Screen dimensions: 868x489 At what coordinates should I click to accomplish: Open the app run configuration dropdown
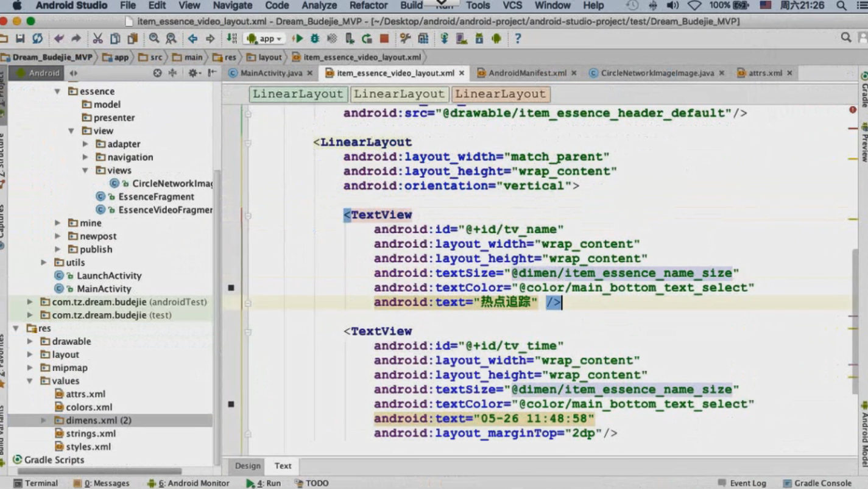[266, 38]
